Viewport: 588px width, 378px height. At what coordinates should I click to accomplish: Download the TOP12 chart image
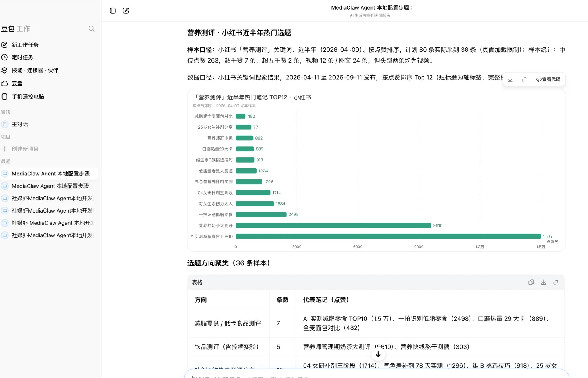pyautogui.click(x=510, y=79)
